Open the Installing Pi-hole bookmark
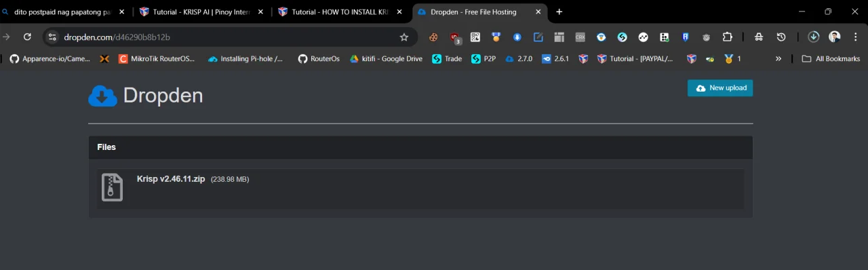This screenshot has height=270, width=868. (246, 59)
